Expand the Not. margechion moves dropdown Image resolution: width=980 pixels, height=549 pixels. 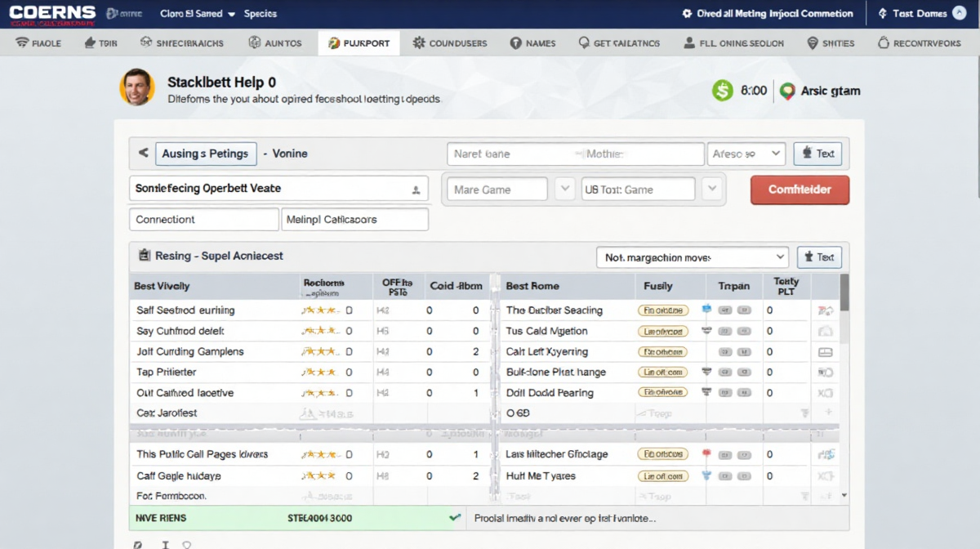[692, 257]
